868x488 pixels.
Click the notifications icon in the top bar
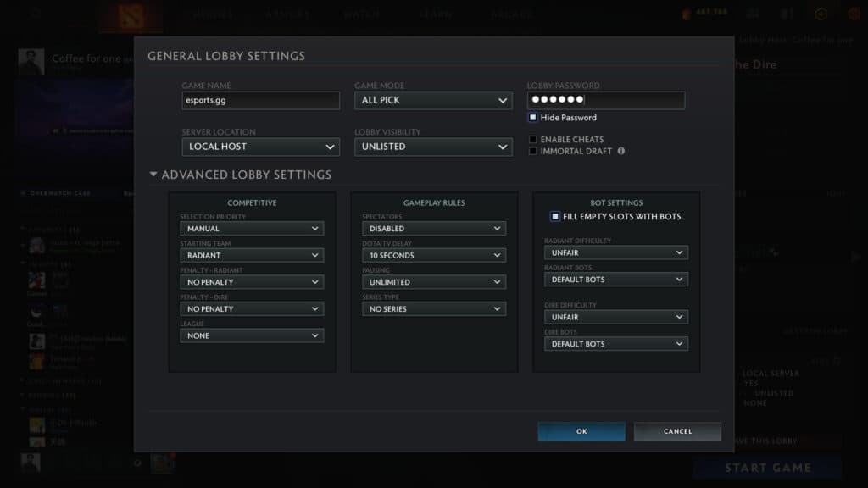coord(753,14)
